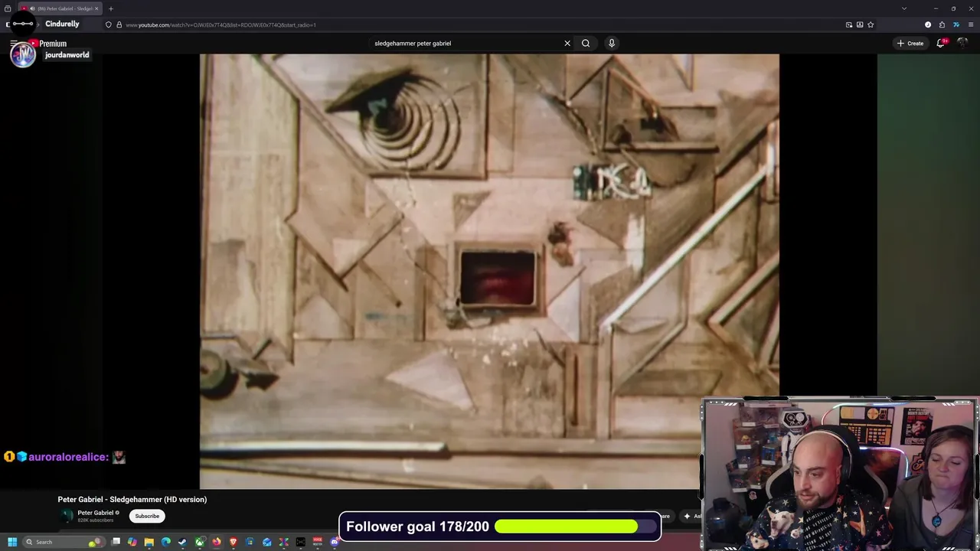Run search with the magnifier button
The image size is (980, 551).
pyautogui.click(x=586, y=44)
